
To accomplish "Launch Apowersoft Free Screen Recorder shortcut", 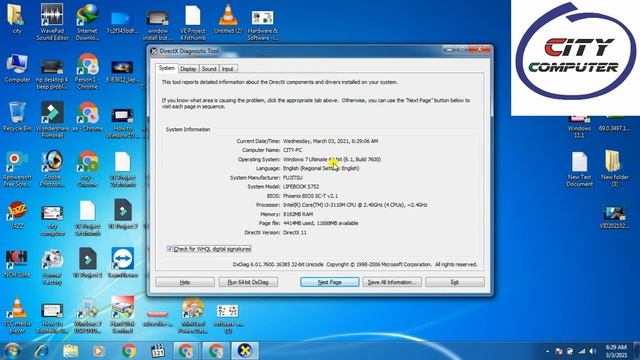I will point(17,169).
